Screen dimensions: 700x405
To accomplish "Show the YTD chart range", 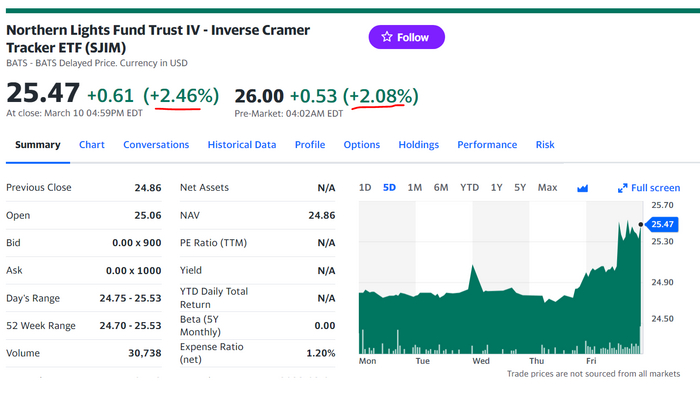I will click(x=469, y=188).
